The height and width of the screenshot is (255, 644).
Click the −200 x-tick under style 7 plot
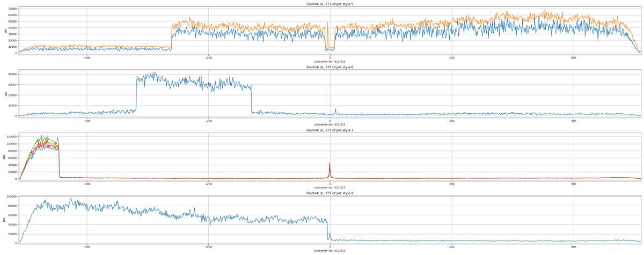pos(208,183)
